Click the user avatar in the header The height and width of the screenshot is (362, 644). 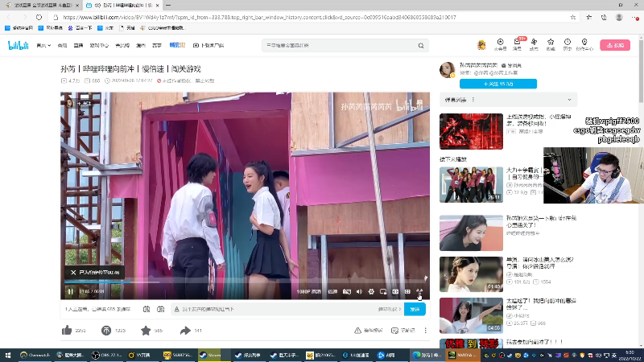coord(481,45)
